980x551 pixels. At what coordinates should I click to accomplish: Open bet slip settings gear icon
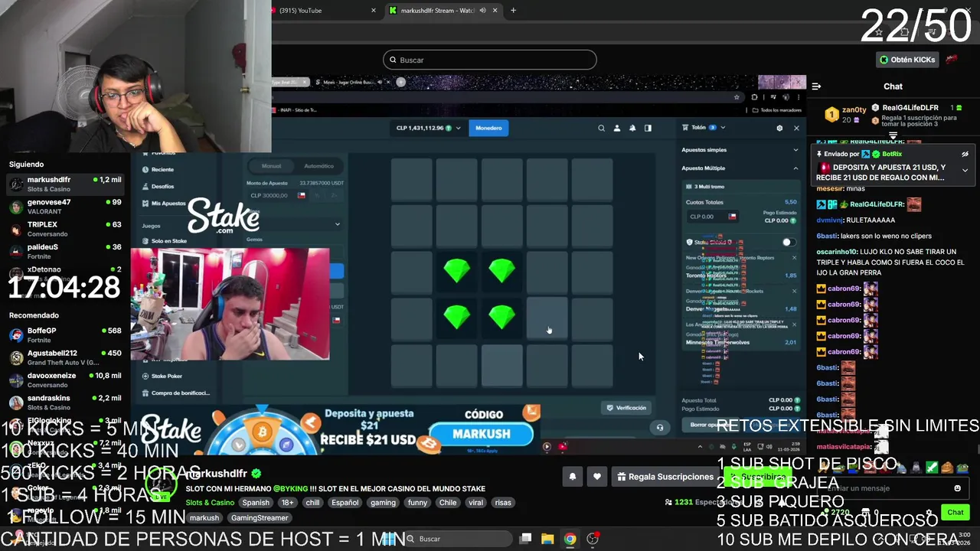(779, 128)
